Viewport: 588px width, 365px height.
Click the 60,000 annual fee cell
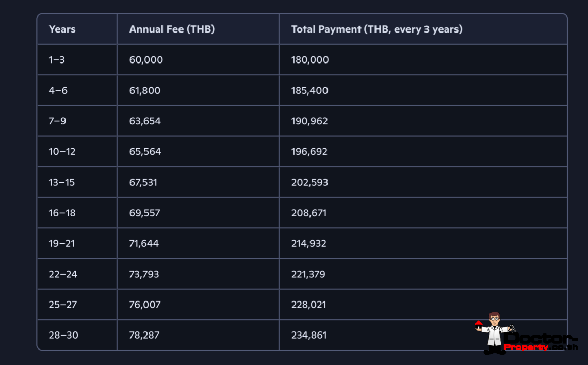point(146,60)
